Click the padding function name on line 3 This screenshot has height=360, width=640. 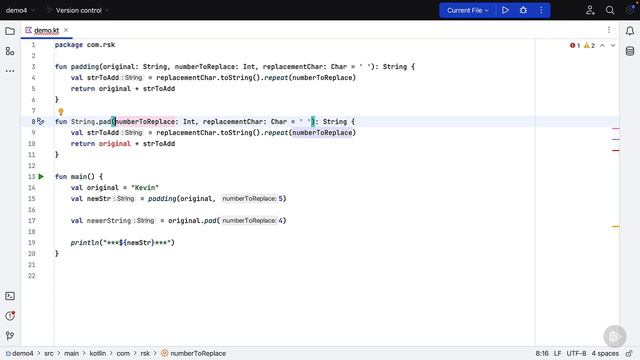click(85, 67)
